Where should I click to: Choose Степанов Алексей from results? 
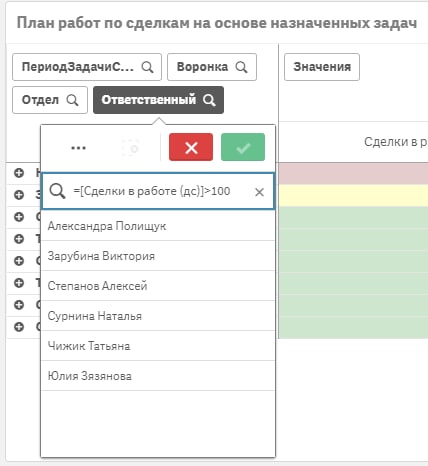[158, 286]
